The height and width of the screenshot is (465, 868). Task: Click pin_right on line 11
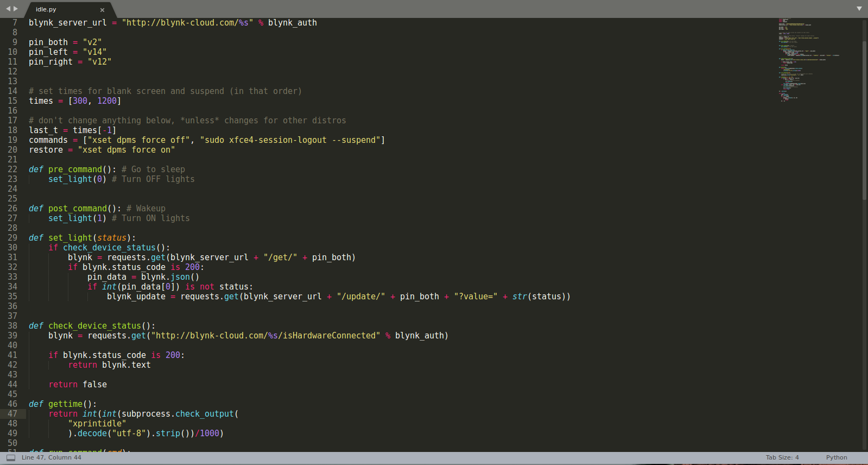pyautogui.click(x=50, y=62)
